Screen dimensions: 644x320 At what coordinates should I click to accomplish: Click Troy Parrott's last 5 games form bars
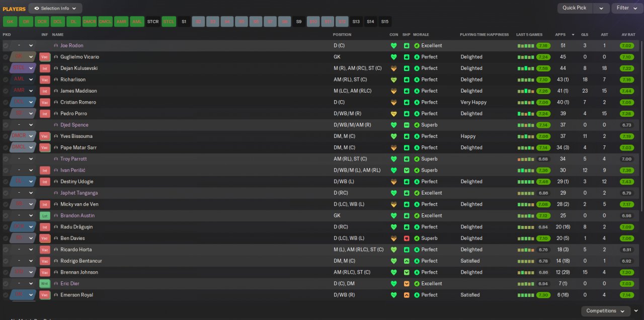point(526,159)
